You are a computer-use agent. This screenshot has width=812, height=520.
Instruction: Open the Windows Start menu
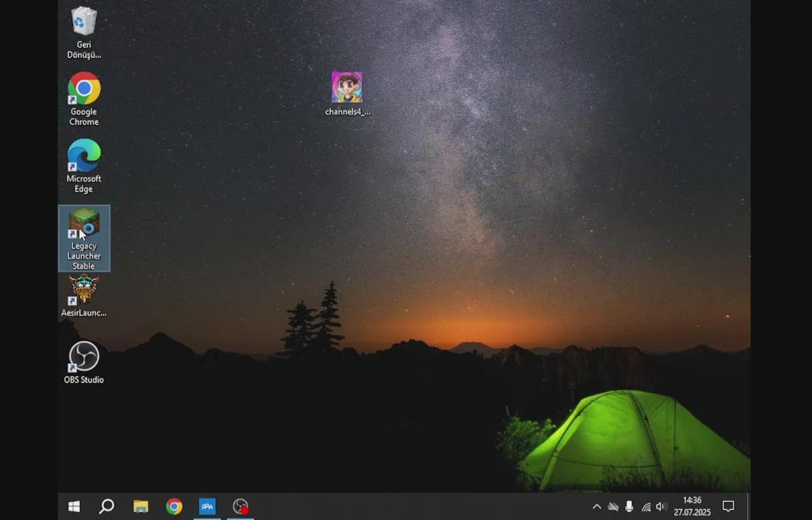click(x=74, y=506)
